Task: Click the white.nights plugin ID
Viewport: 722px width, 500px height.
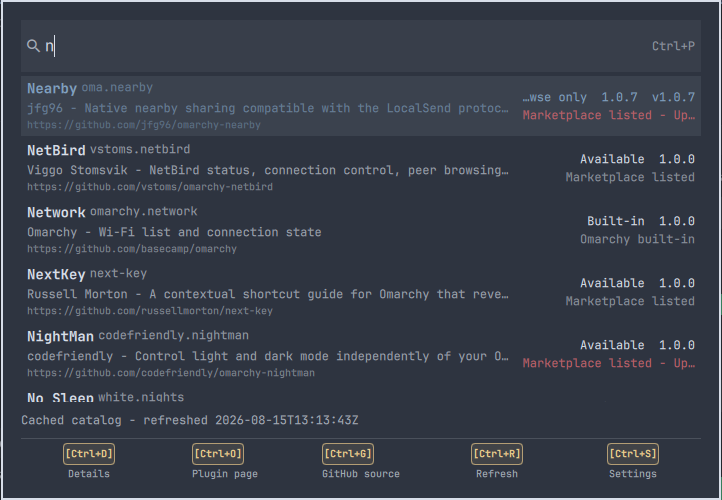Action: coord(141,397)
